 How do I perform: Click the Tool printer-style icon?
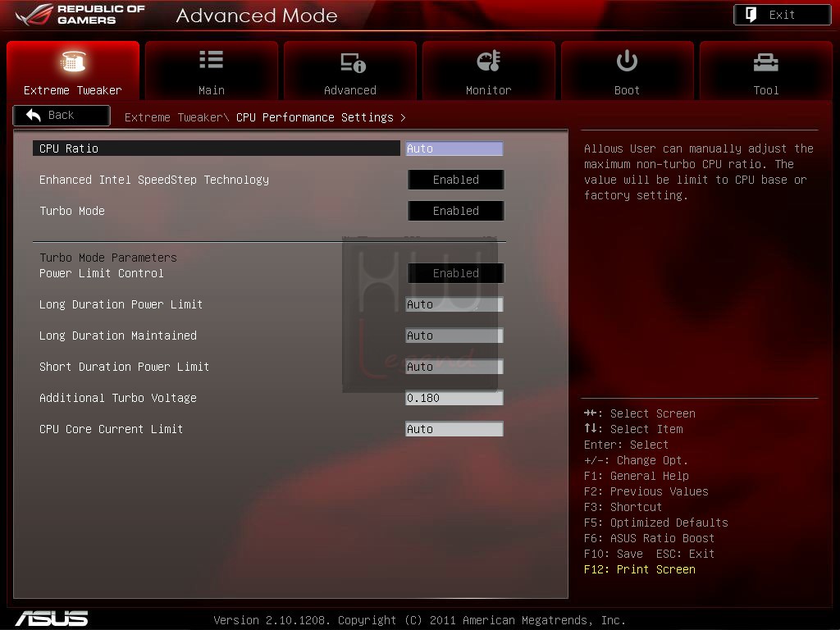pyautogui.click(x=765, y=62)
